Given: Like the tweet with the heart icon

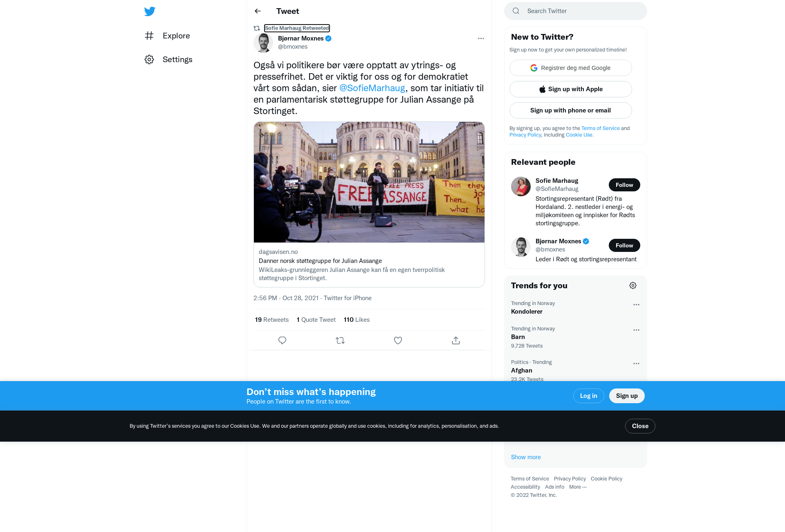Looking at the screenshot, I should click(x=398, y=340).
